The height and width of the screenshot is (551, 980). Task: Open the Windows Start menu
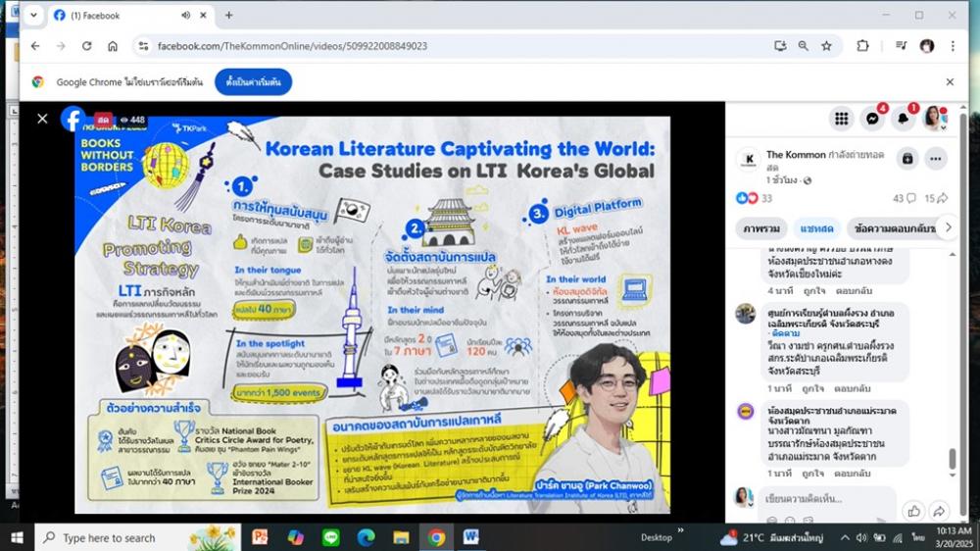pos(17,537)
